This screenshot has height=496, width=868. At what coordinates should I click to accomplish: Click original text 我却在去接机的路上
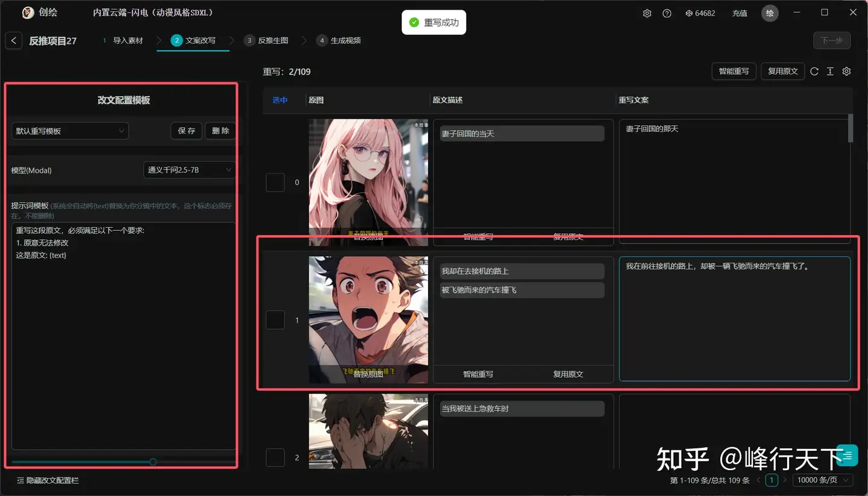pyautogui.click(x=521, y=271)
